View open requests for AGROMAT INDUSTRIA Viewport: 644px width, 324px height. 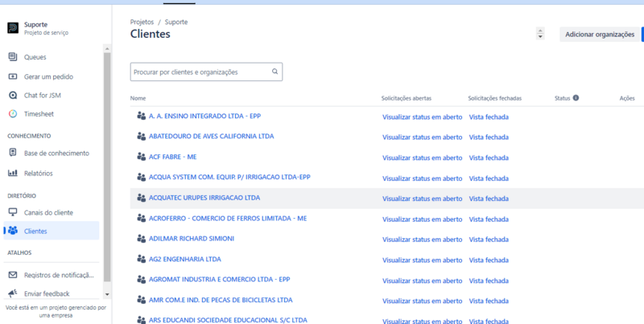[x=422, y=281]
